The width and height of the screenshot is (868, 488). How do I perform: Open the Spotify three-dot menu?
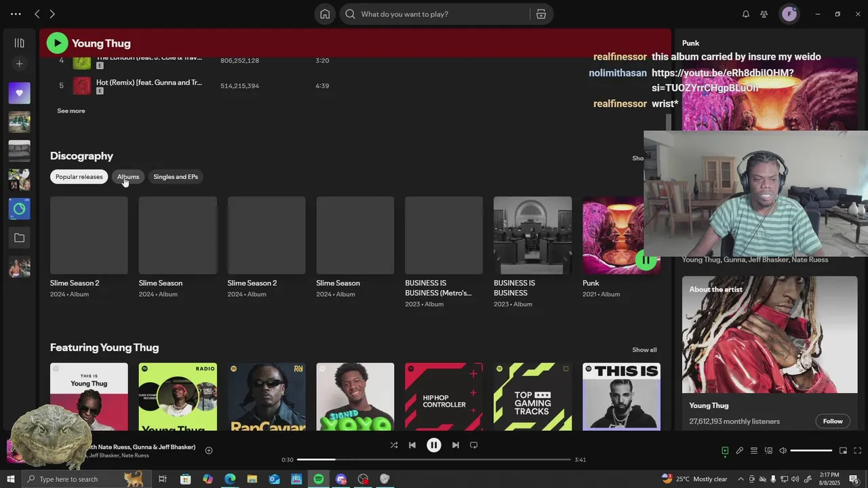[x=16, y=14]
